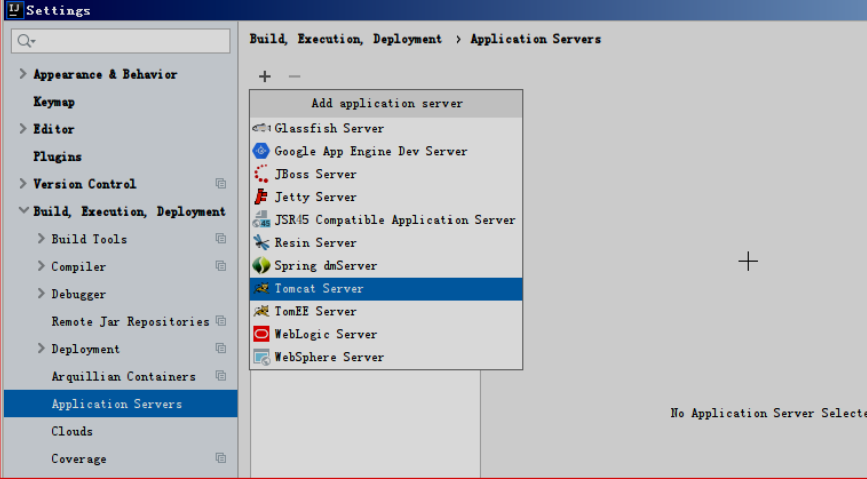The height and width of the screenshot is (479, 867).
Task: Click project-level icon beside Build Tools
Action: 221,238
